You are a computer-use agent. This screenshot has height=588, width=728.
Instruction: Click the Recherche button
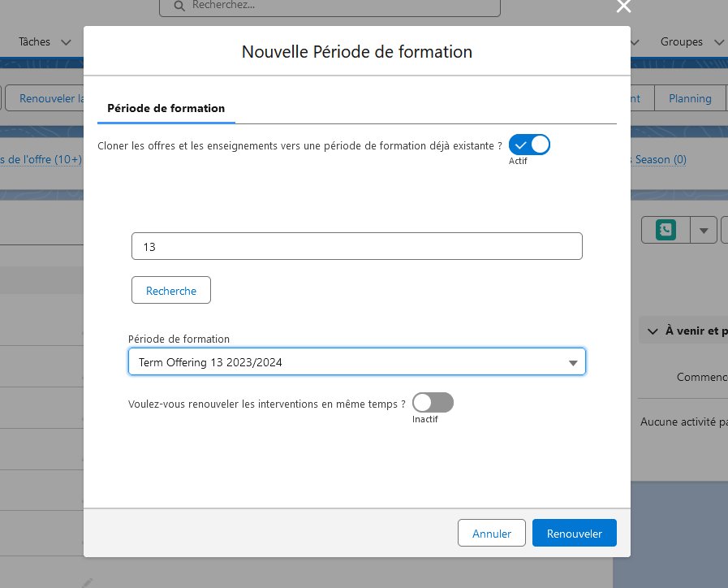click(x=171, y=291)
